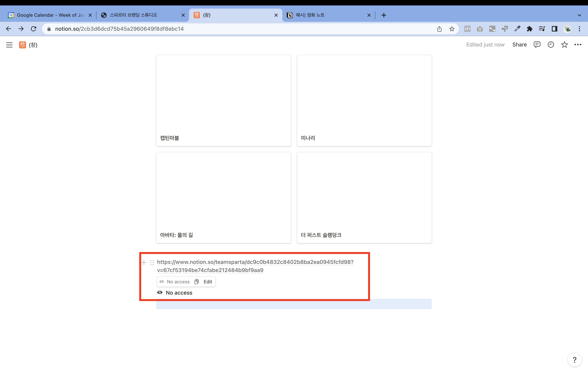
Task: Click the copy icon next to Edit
Action: [197, 282]
